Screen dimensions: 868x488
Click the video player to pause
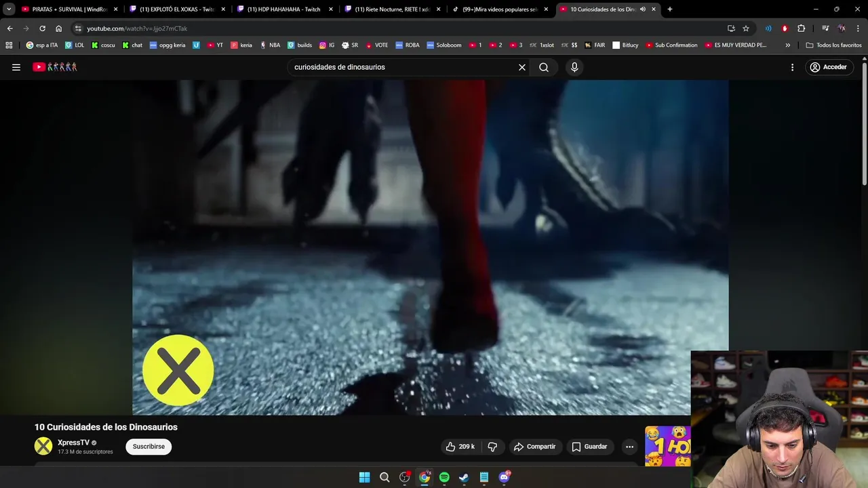coord(430,247)
